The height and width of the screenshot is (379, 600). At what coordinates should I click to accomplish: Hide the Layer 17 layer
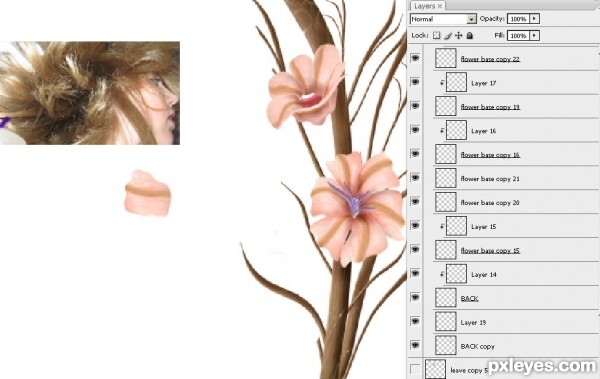point(415,82)
